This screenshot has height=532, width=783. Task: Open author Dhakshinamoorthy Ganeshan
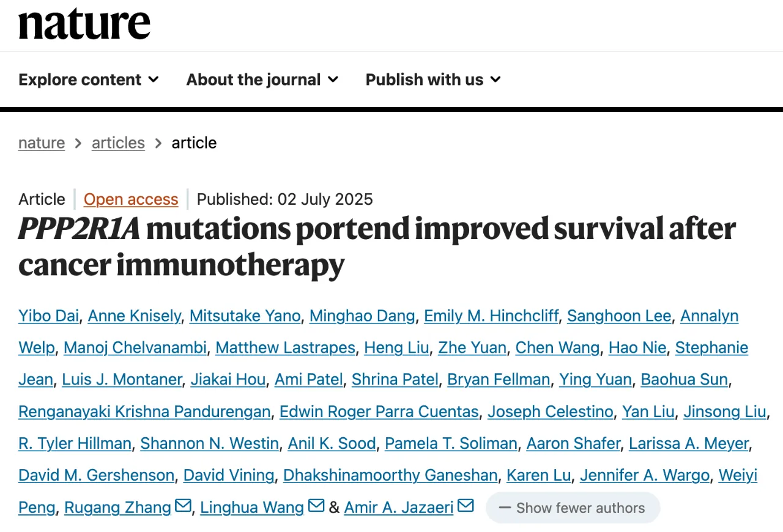click(391, 475)
